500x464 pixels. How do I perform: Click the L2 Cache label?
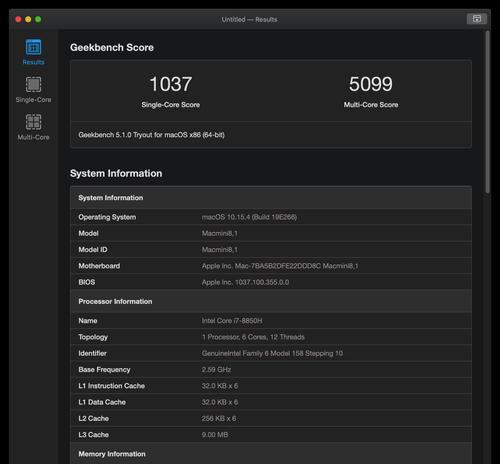point(94,419)
